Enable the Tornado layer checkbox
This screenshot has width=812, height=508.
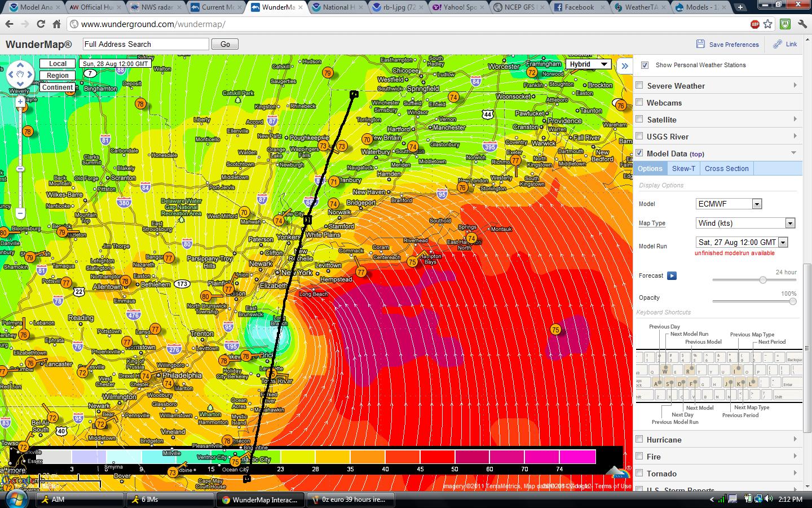coord(639,473)
